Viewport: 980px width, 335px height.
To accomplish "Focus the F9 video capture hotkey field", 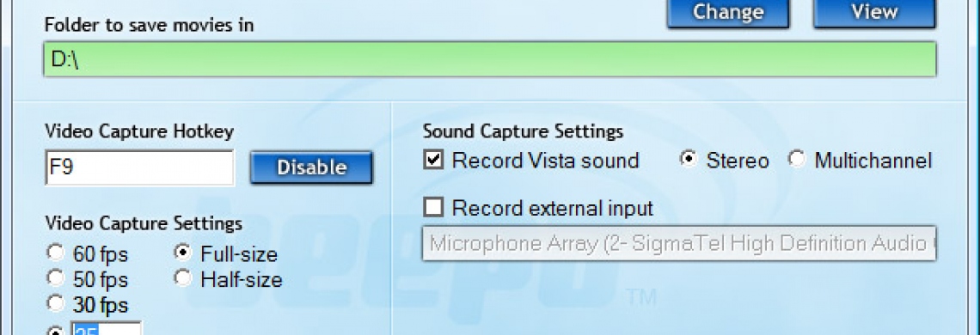I will [140, 167].
